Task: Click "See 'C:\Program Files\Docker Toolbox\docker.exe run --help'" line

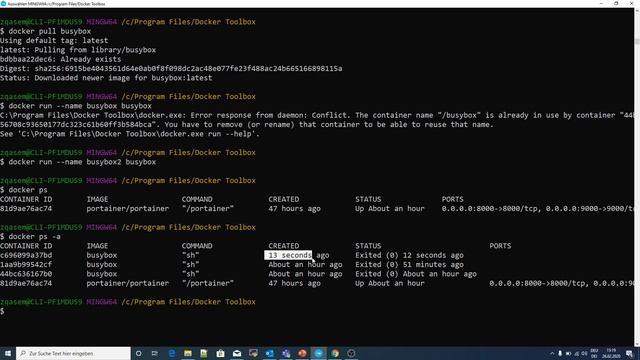Action: point(130,134)
